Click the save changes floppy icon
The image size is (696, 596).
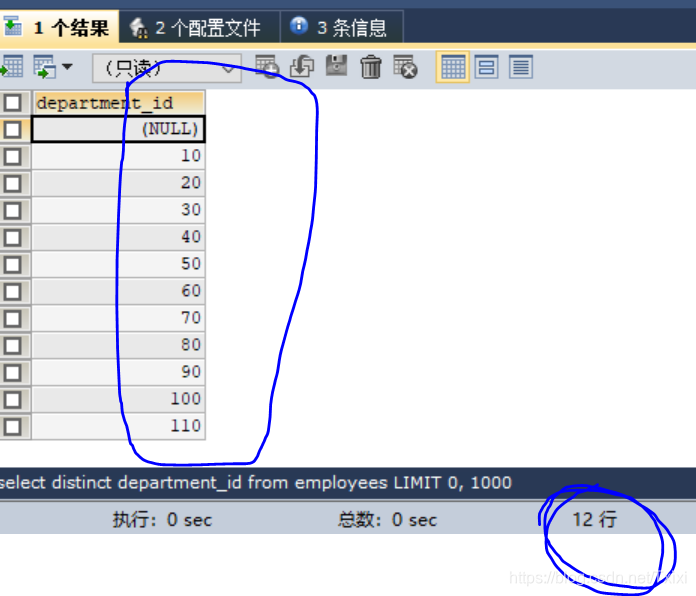click(336, 66)
